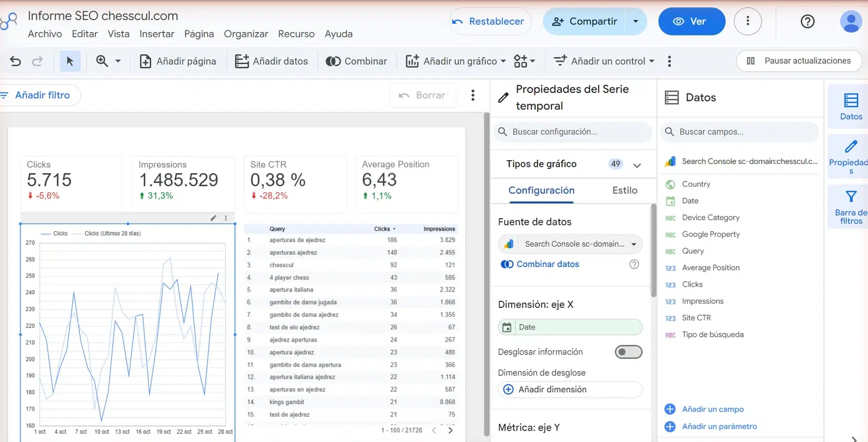This screenshot has width=868, height=442.
Task: Go to previous table page arrow
Action: 434,430
